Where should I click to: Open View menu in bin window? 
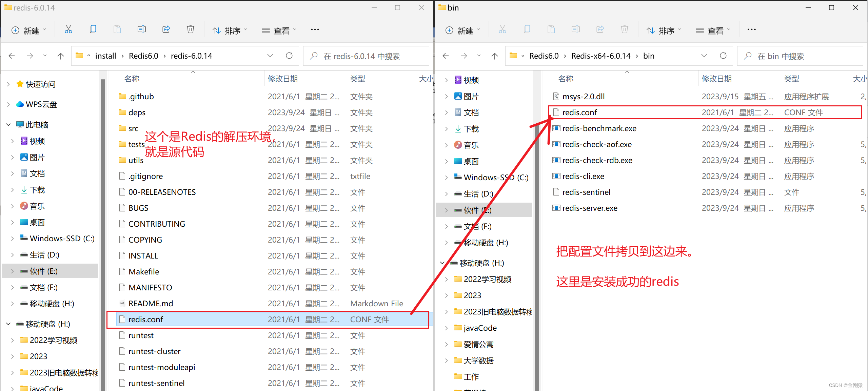coord(713,30)
